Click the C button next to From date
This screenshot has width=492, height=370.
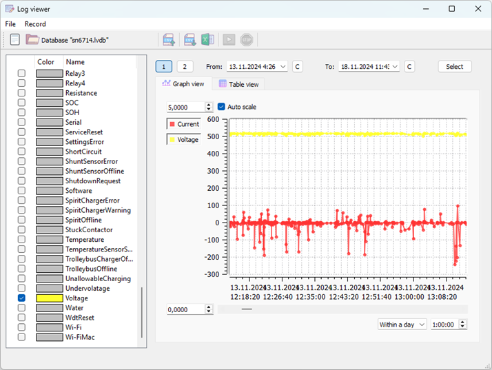(297, 67)
